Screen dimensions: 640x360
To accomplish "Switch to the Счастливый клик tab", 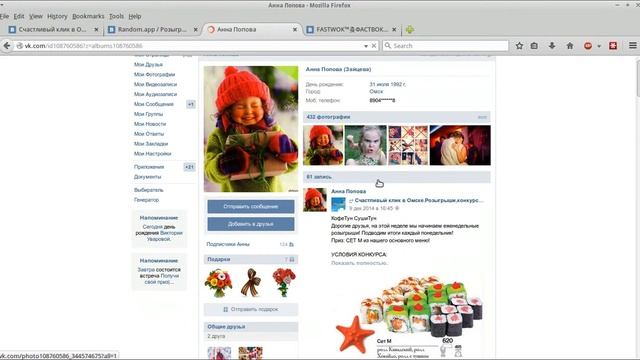I will pyautogui.click(x=53, y=29).
